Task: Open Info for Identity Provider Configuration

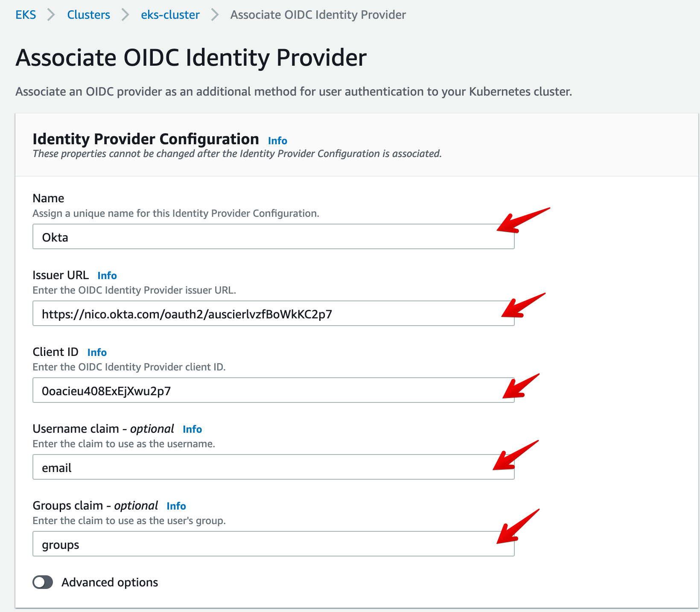Action: click(277, 141)
